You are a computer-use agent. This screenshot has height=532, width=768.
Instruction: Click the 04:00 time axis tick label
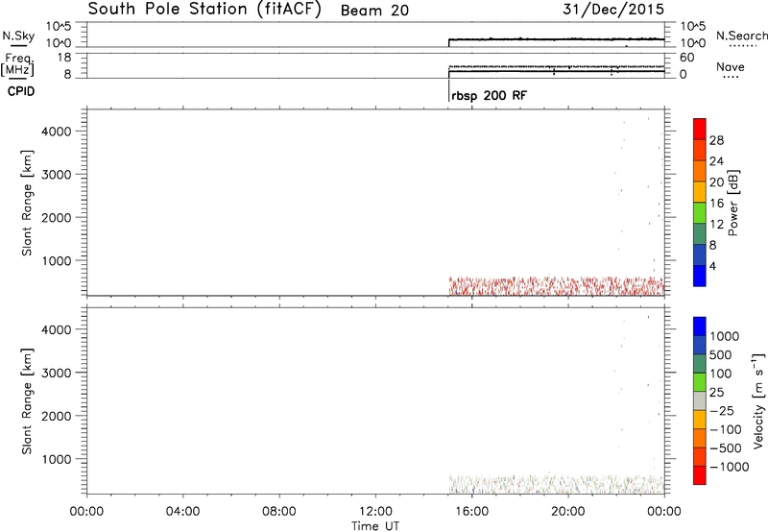tap(182, 512)
